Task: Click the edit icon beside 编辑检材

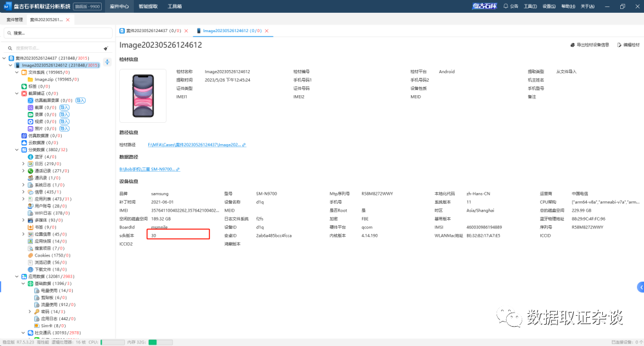Action: tap(620, 45)
